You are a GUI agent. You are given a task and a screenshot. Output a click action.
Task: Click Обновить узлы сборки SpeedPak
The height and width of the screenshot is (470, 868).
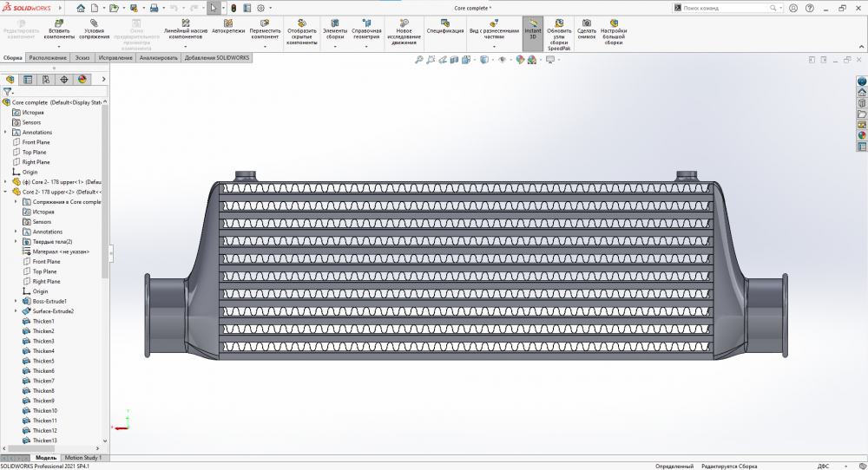click(x=559, y=35)
